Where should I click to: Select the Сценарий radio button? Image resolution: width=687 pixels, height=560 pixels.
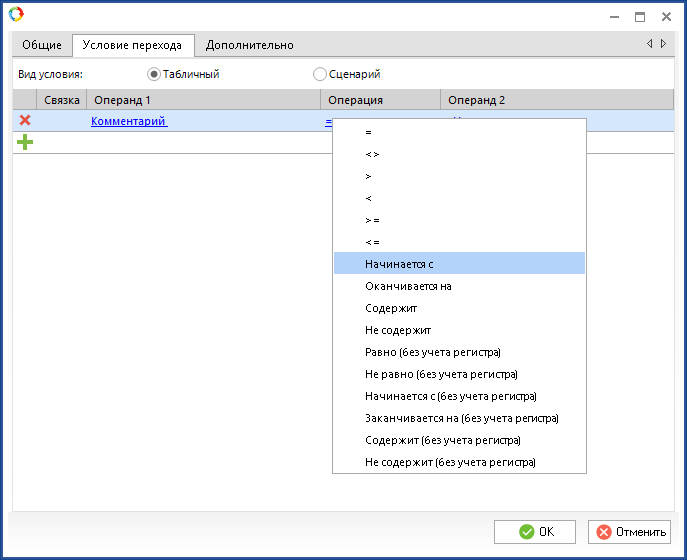click(320, 74)
